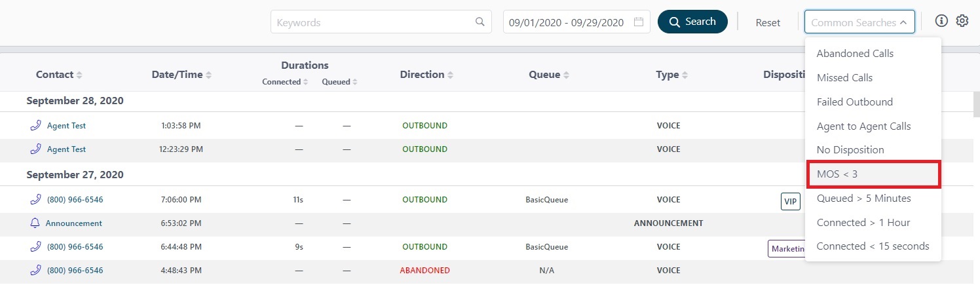
Task: Open the (800) 966-6546 contact at 6:44:48 PM
Action: [x=75, y=247]
